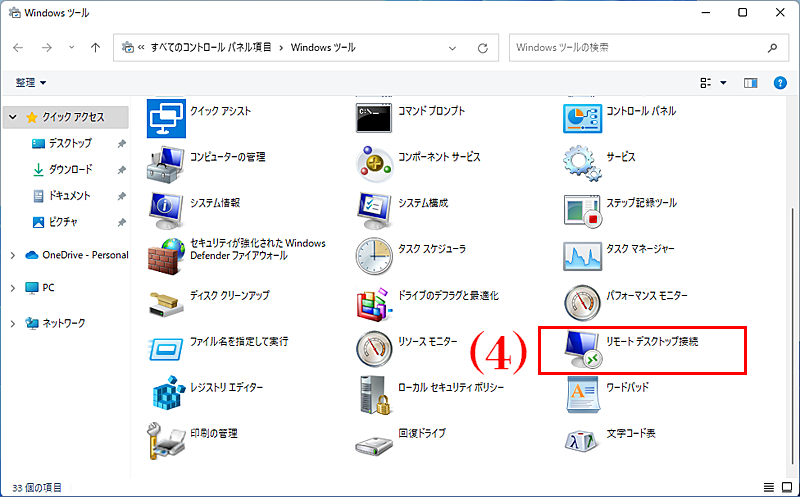Open the タスク スケジューラ clock icon
This screenshot has height=497, width=800.
click(x=374, y=256)
